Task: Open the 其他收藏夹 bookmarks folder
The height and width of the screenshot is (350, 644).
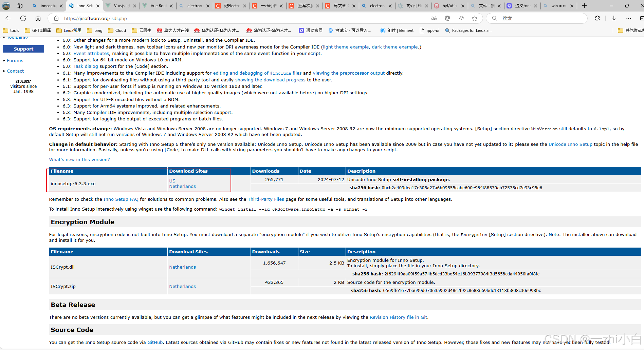Action: (631, 31)
